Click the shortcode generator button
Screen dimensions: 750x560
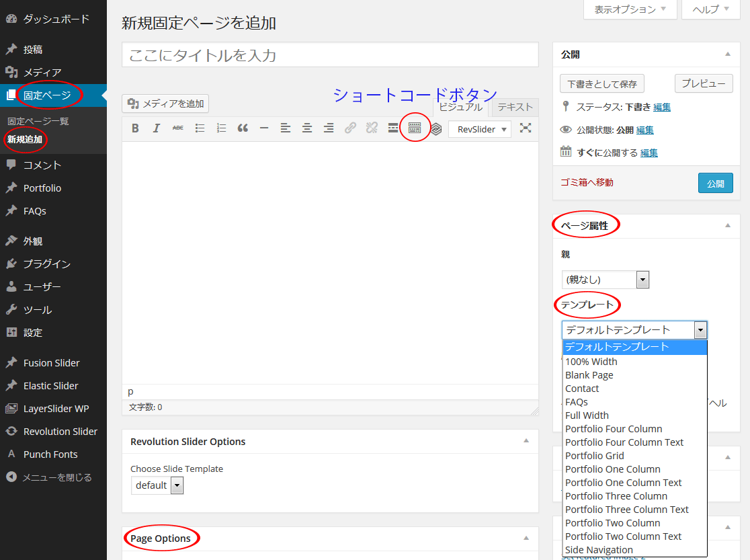[x=415, y=128]
